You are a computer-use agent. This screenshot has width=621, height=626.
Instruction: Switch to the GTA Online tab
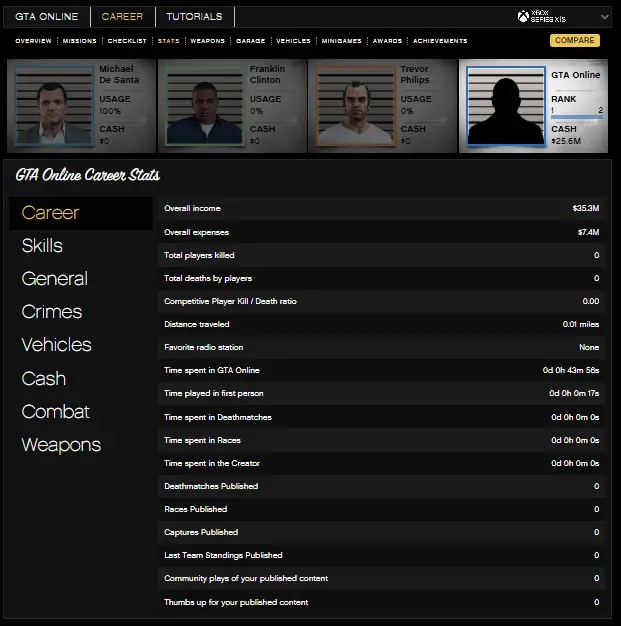tap(46, 16)
